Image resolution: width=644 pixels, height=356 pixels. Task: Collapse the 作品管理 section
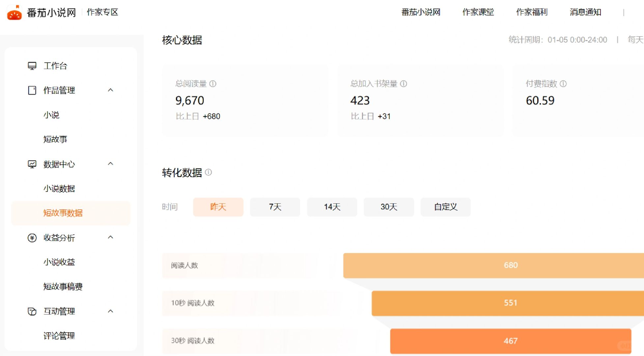click(111, 90)
